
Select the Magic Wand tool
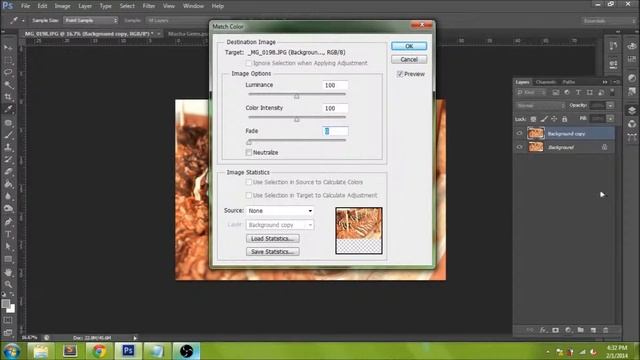pyautogui.click(x=8, y=85)
